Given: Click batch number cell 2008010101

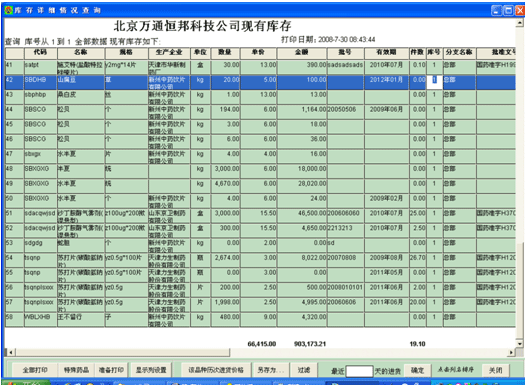Looking at the screenshot, I should coord(345,289).
